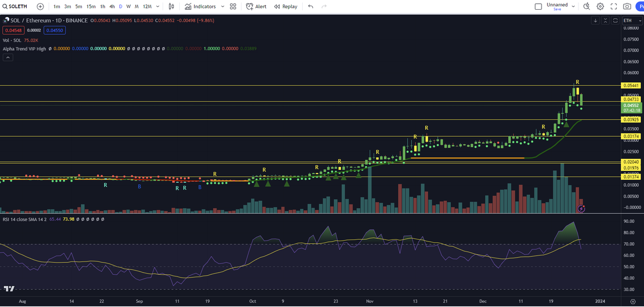Select the RSI 14 close SMA legend
The width and height of the screenshot is (644, 307).
25,219
